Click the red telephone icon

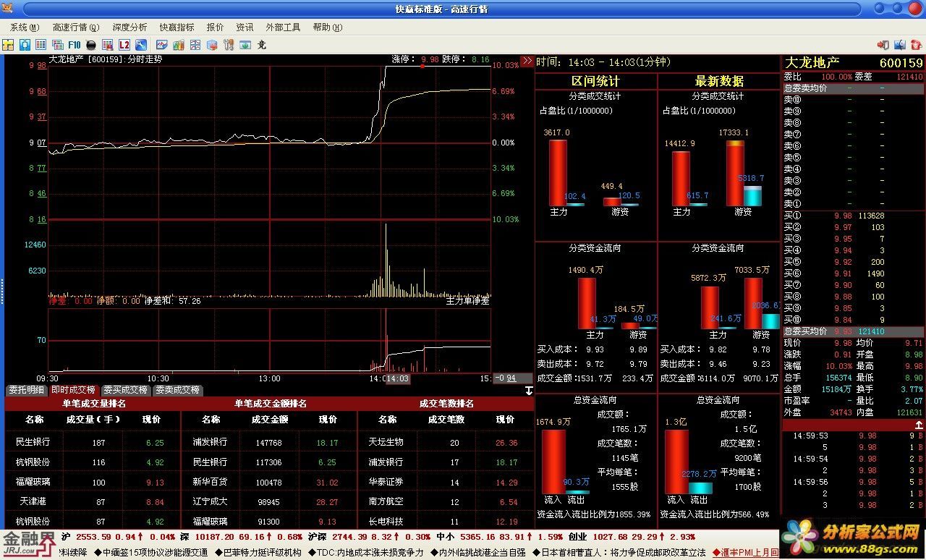917,45
